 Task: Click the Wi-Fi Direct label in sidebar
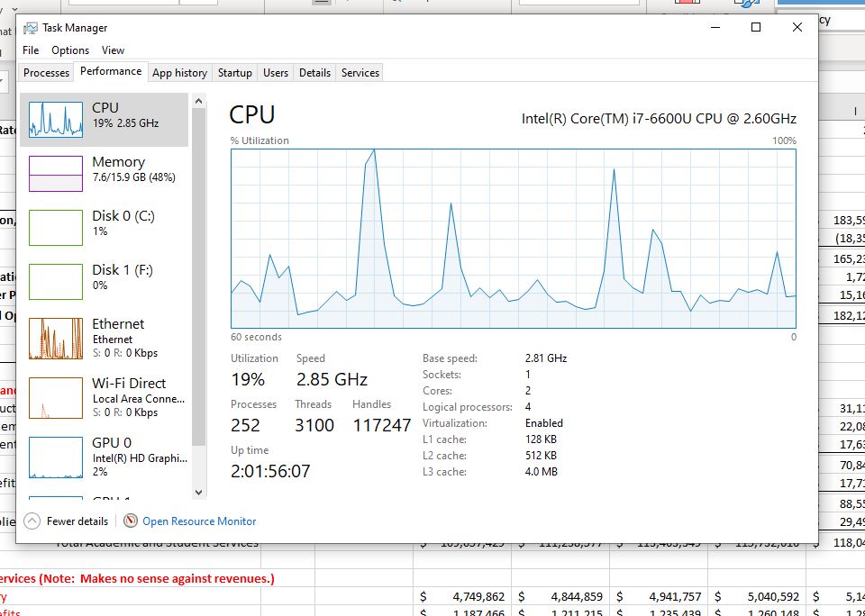pyautogui.click(x=129, y=384)
